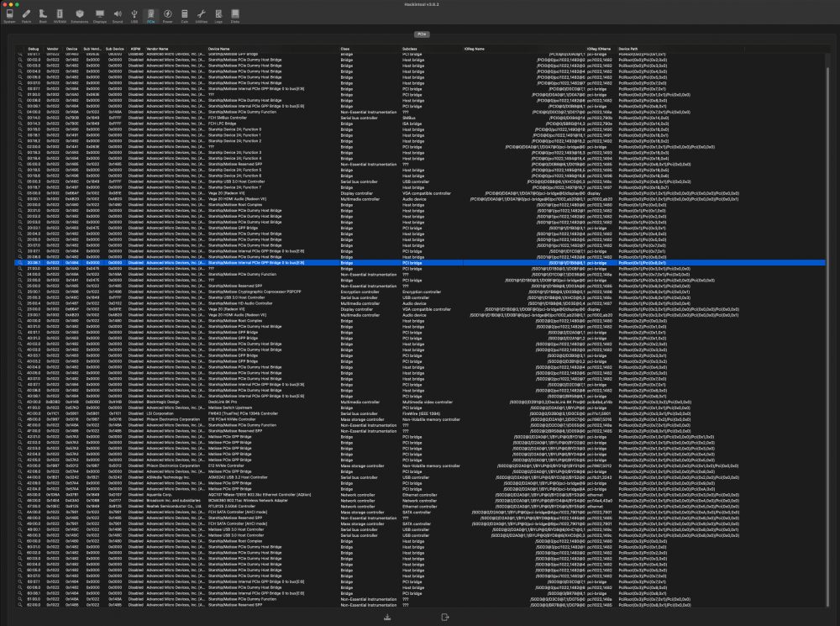Select the PCIe tab above the table

coord(422,34)
